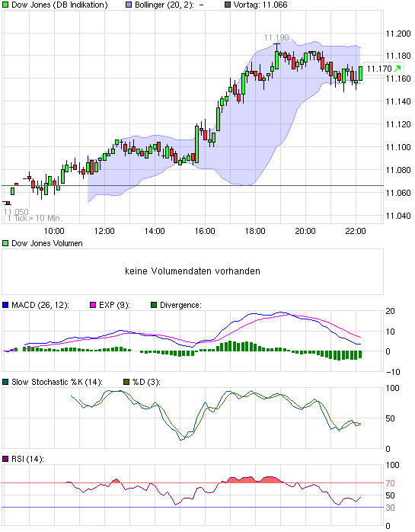Image resolution: width=415 pixels, height=532 pixels.
Task: Click the 20 MACD axis label
Action: pos(390,311)
